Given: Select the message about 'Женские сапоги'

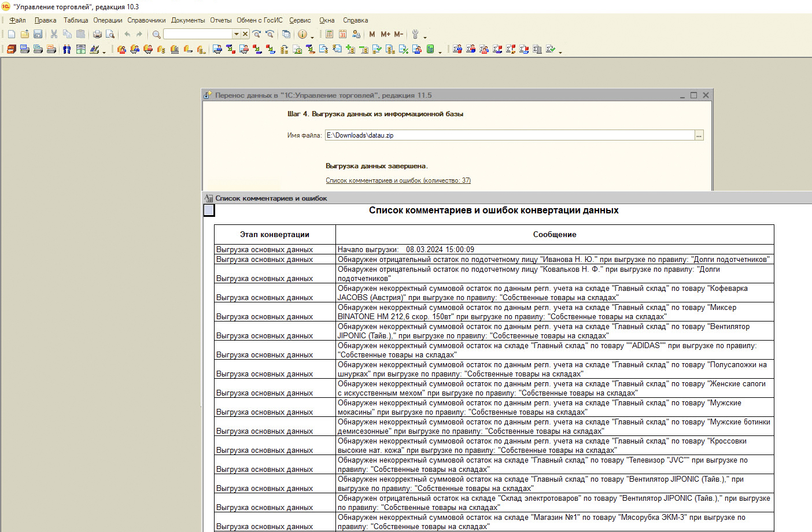Looking at the screenshot, I should point(555,388).
